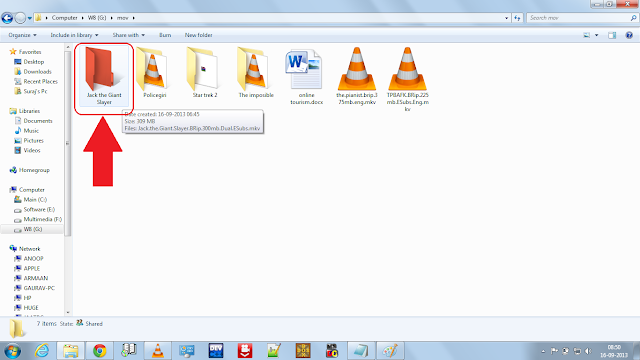
Task: Select Suraj's Pc in Favorites
Action: click(31, 91)
